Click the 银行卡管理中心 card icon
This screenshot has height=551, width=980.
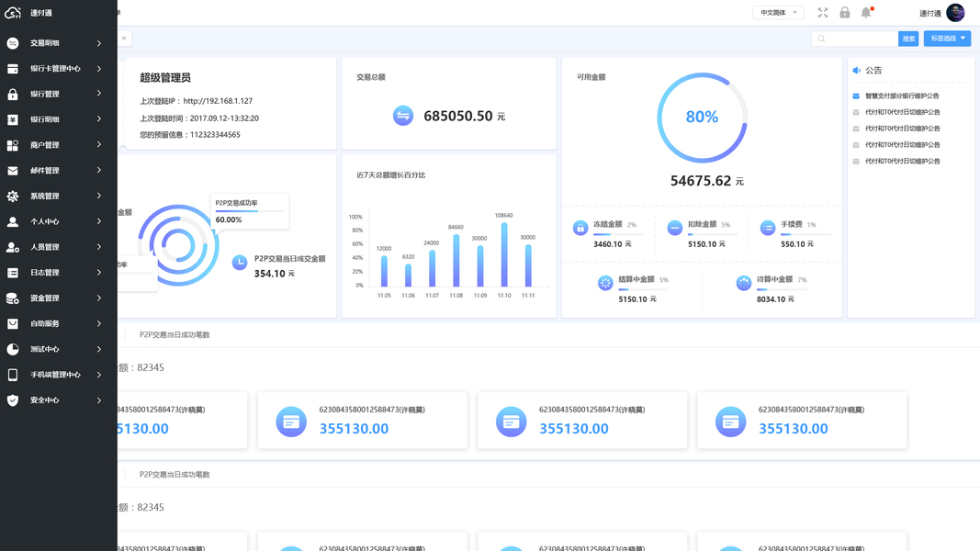click(13, 69)
